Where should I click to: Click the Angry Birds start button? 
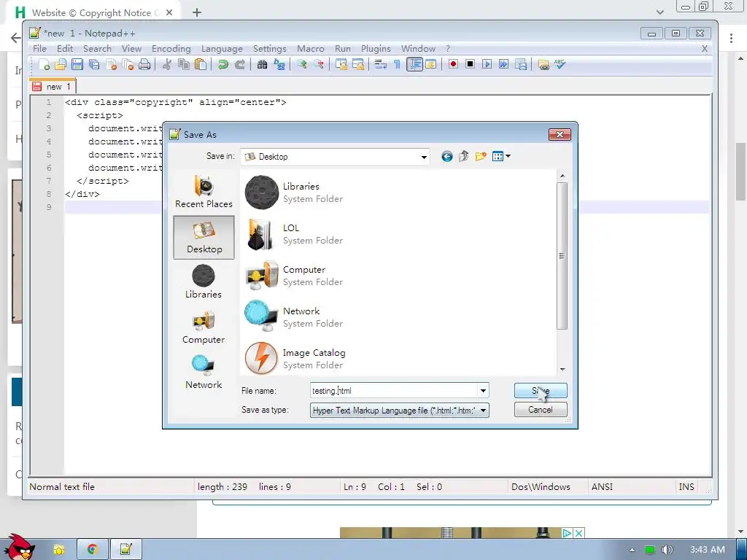[19, 547]
